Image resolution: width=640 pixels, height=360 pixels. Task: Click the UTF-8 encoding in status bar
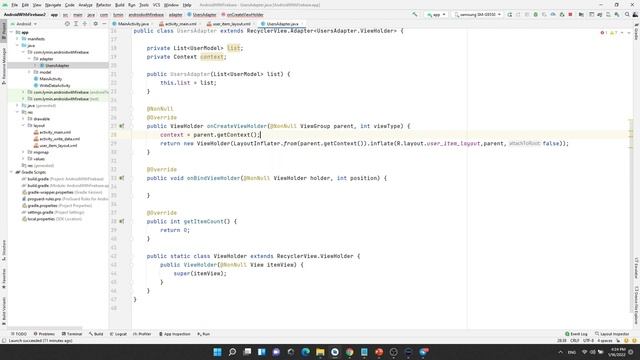pyautogui.click(x=589, y=340)
